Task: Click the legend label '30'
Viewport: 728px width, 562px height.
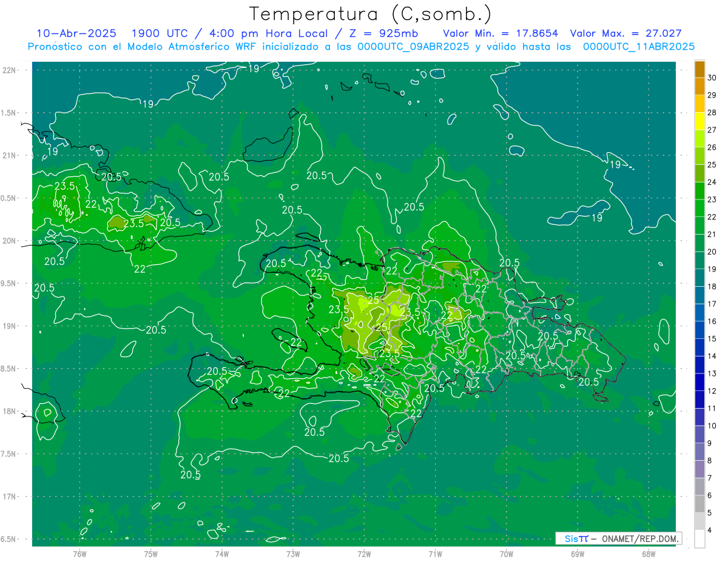Action: 712,78
